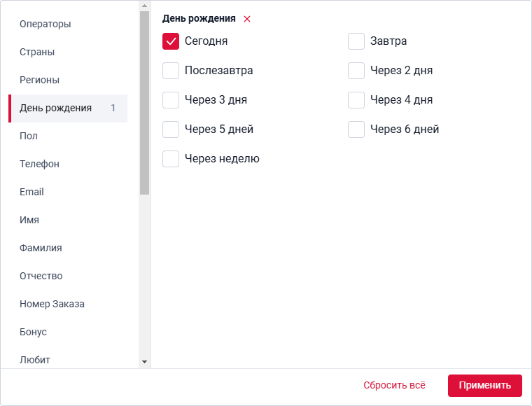532x406 pixels.
Task: Check the Через 6 дней checkbox
Action: pyautogui.click(x=356, y=129)
